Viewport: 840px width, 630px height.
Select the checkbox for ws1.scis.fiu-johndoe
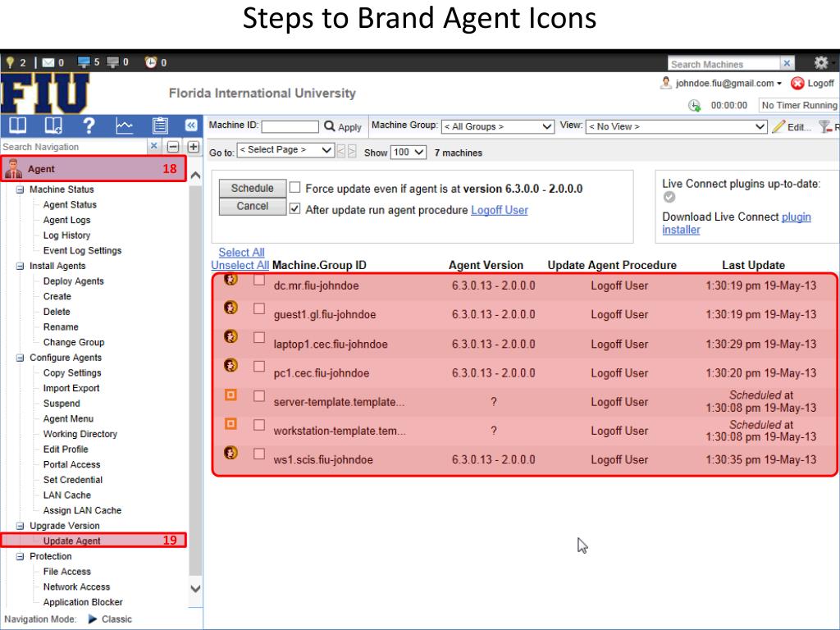point(259,454)
